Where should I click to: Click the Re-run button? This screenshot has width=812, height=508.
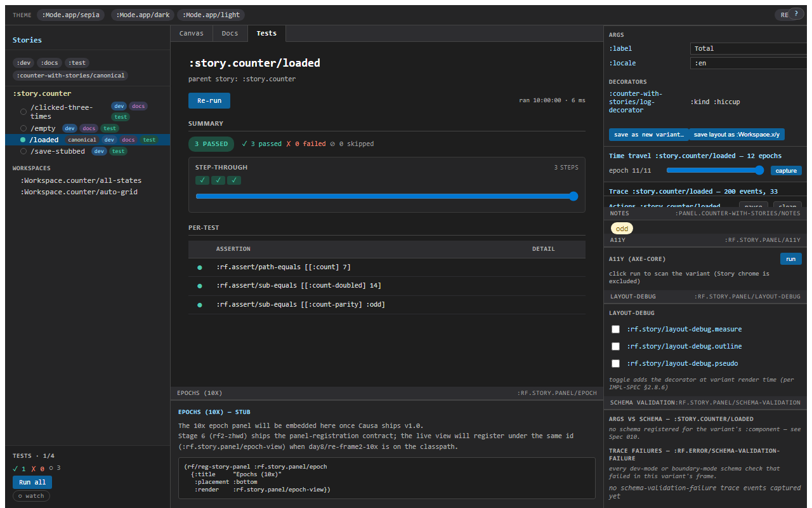click(x=209, y=100)
